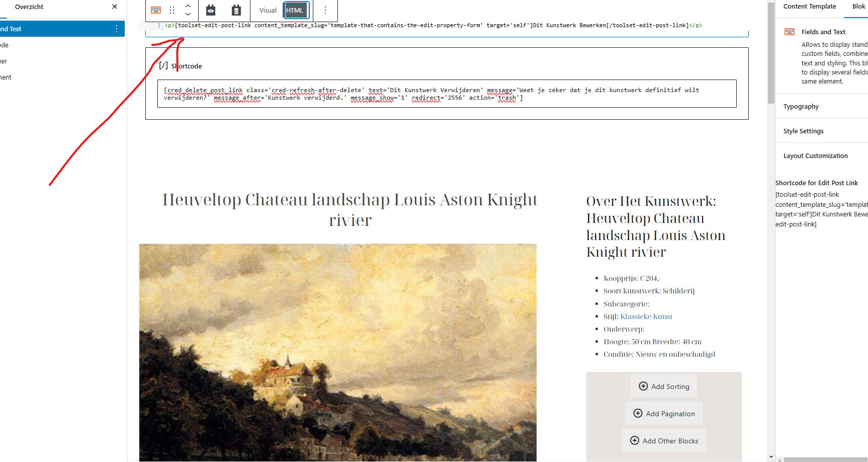Click the Heuveltop Chateau post title heading
Screen dimensions: 868x462
click(350, 209)
